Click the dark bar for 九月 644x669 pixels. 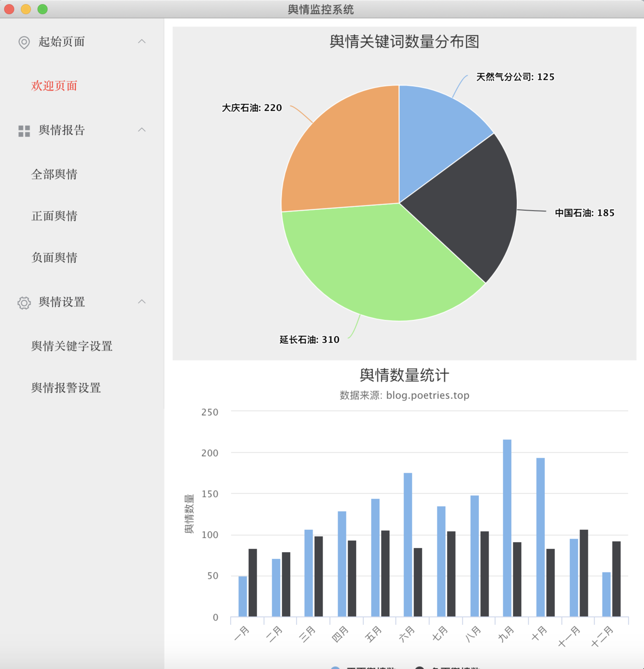tap(517, 580)
